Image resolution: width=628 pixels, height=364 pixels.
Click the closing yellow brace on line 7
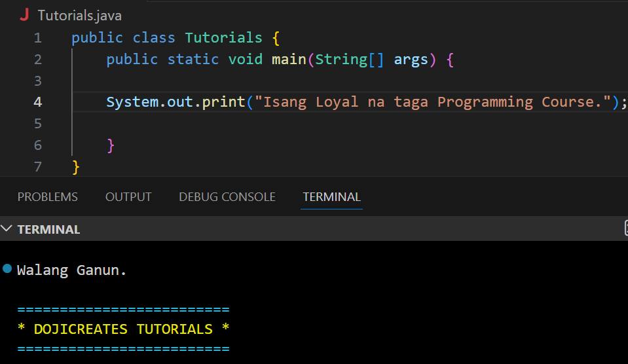76,167
